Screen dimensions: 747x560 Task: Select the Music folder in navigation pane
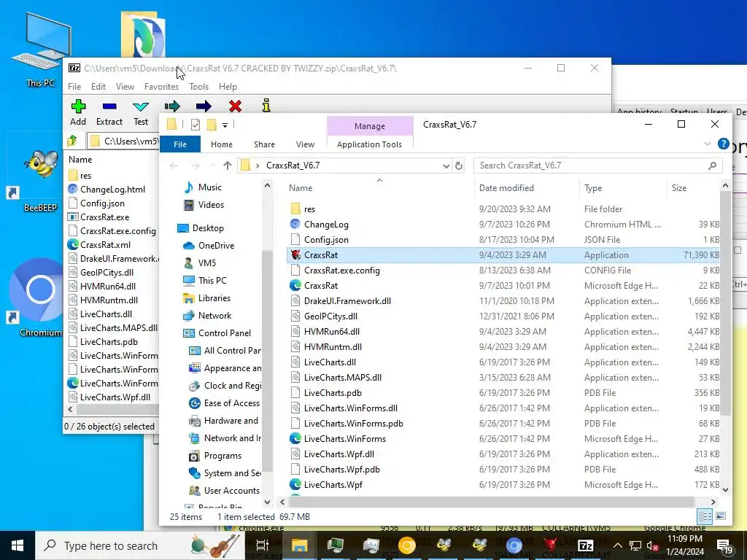(x=210, y=187)
